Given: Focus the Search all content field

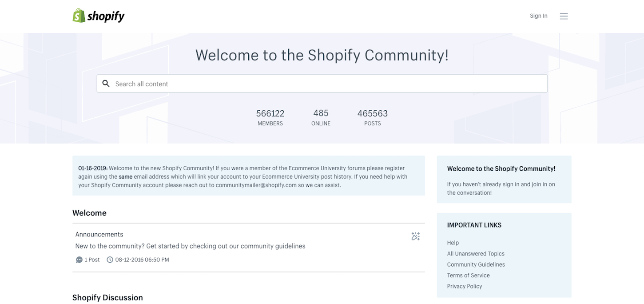Looking at the screenshot, I should point(322,84).
